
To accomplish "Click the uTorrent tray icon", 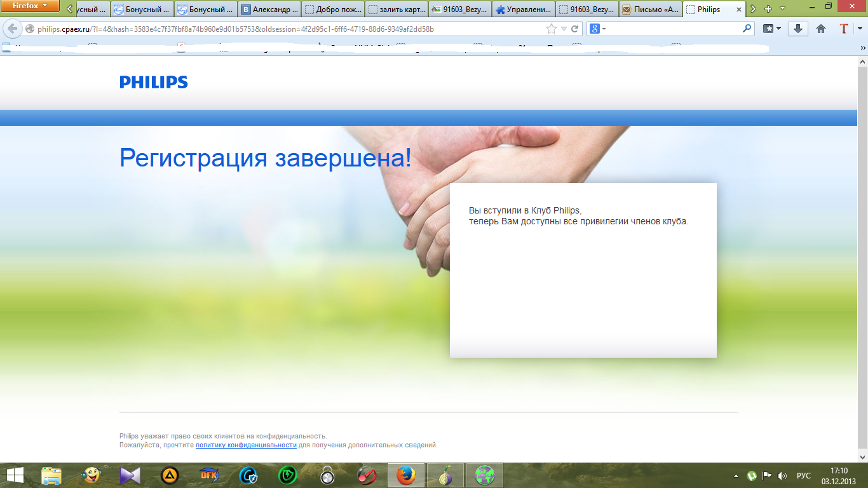I will (x=752, y=475).
